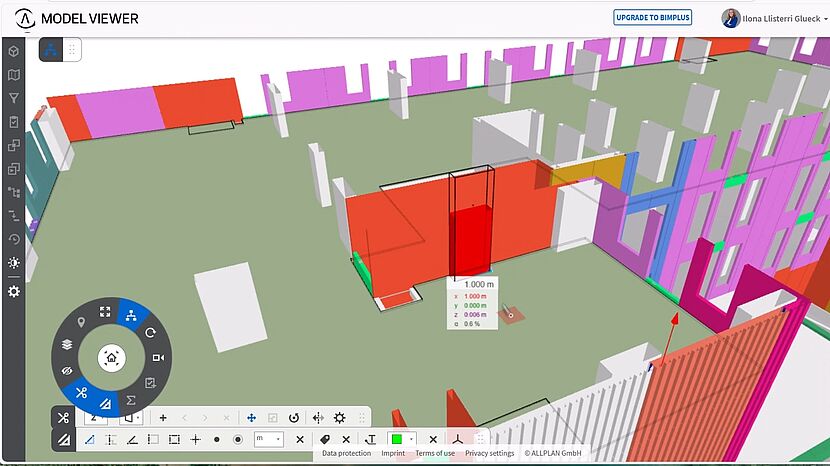Click the sum/quantities icon in radial menu
Image resolution: width=830 pixels, height=466 pixels.
[x=131, y=400]
